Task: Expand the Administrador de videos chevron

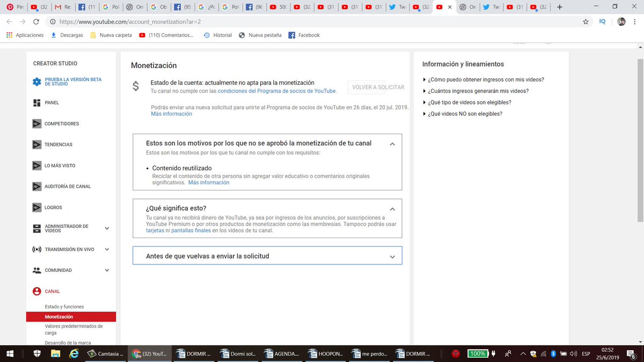Action: pos(107,228)
